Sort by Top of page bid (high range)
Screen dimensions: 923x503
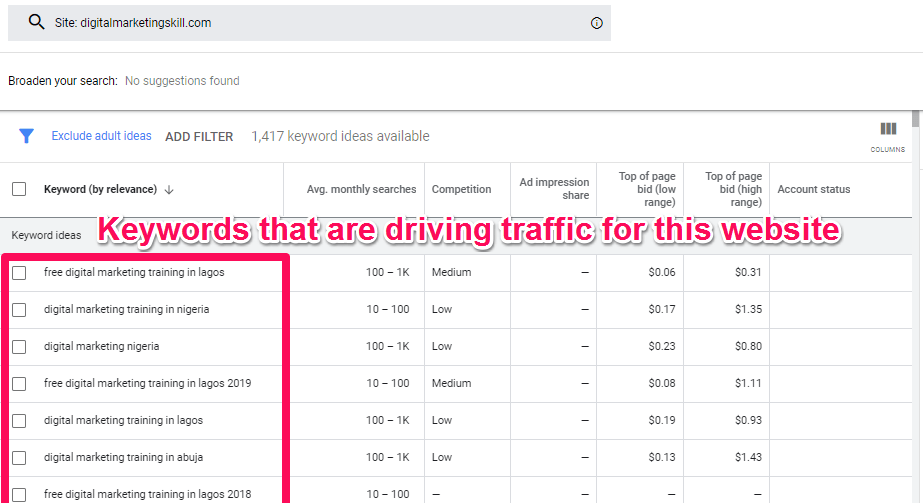(x=733, y=189)
